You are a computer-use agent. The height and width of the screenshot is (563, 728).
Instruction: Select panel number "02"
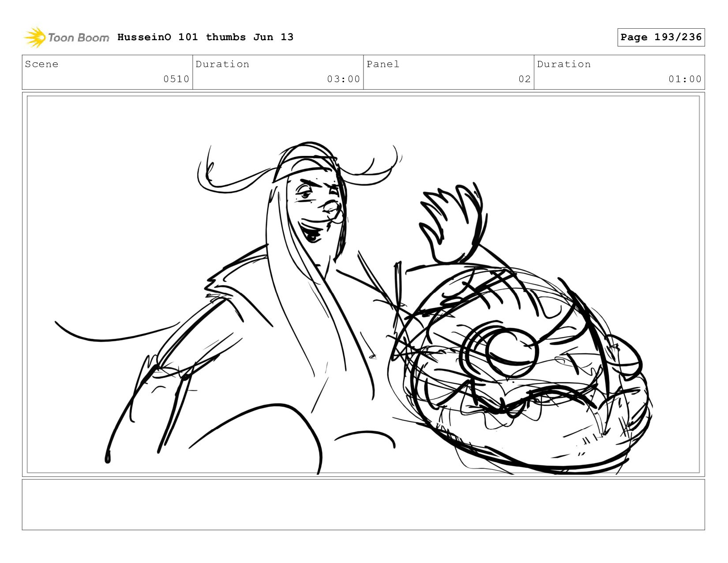click(x=524, y=79)
